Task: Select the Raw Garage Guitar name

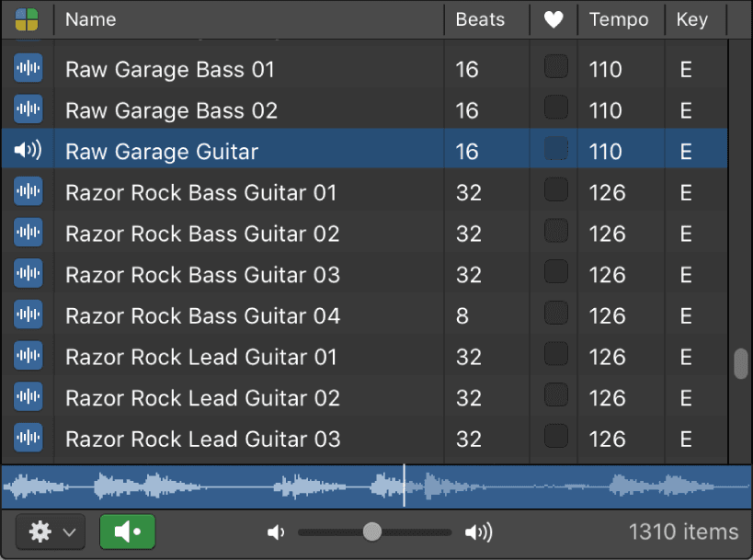Action: click(x=162, y=152)
